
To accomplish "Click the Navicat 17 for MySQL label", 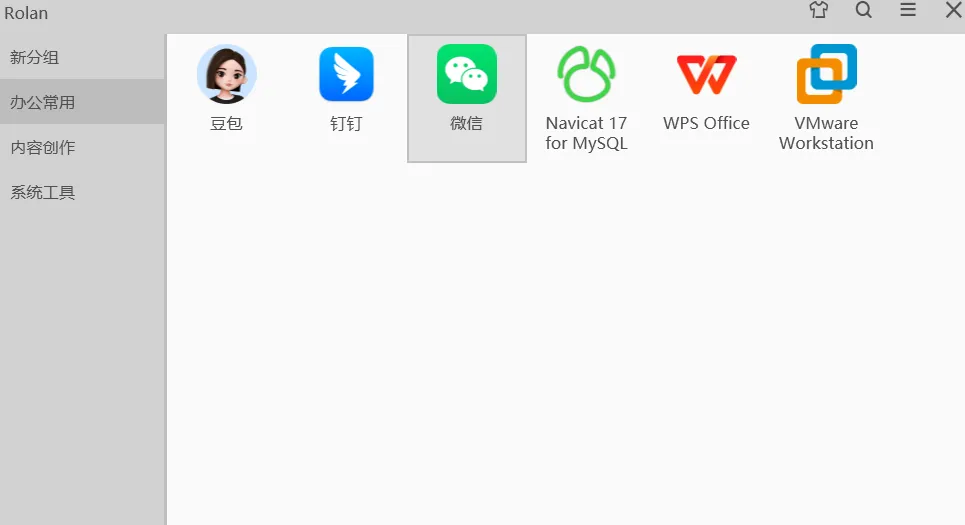I will pyautogui.click(x=587, y=133).
